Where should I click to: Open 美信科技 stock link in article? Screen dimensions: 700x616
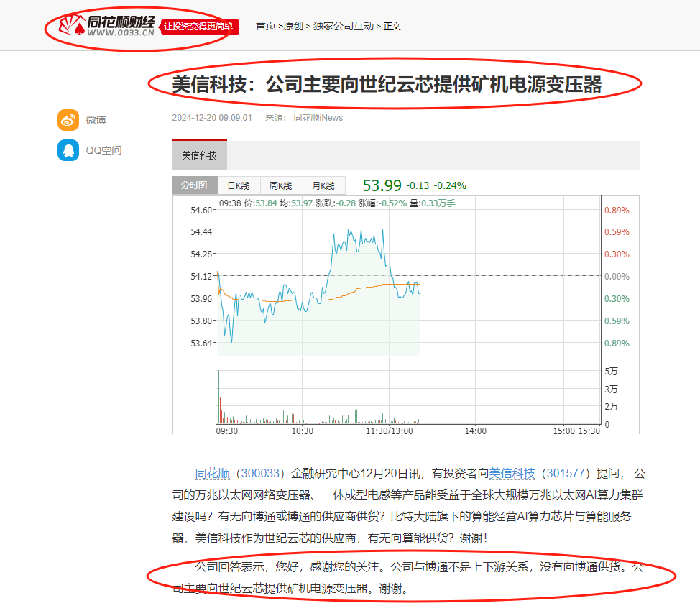[x=512, y=473]
